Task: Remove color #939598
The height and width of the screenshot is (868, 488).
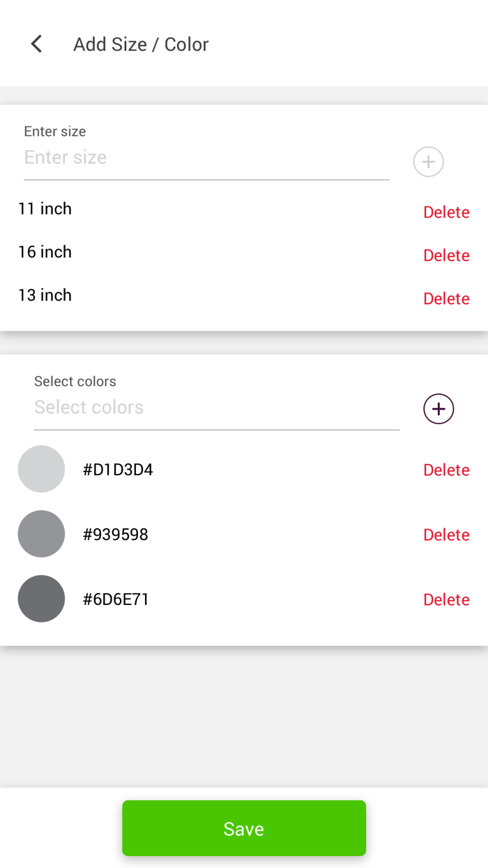Action: [446, 534]
